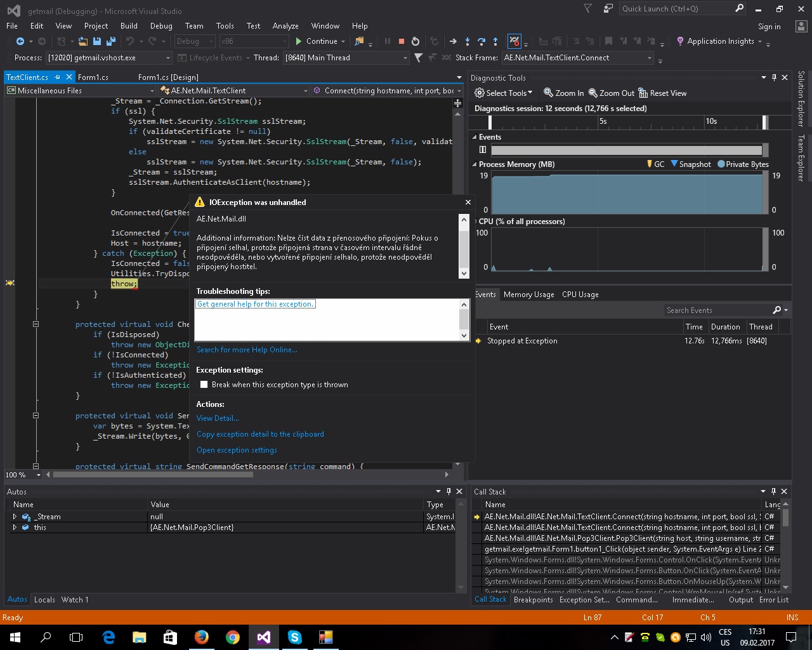This screenshot has width=812, height=650.
Task: Enable 'Break when this exception type is thrown'
Action: 204,385
